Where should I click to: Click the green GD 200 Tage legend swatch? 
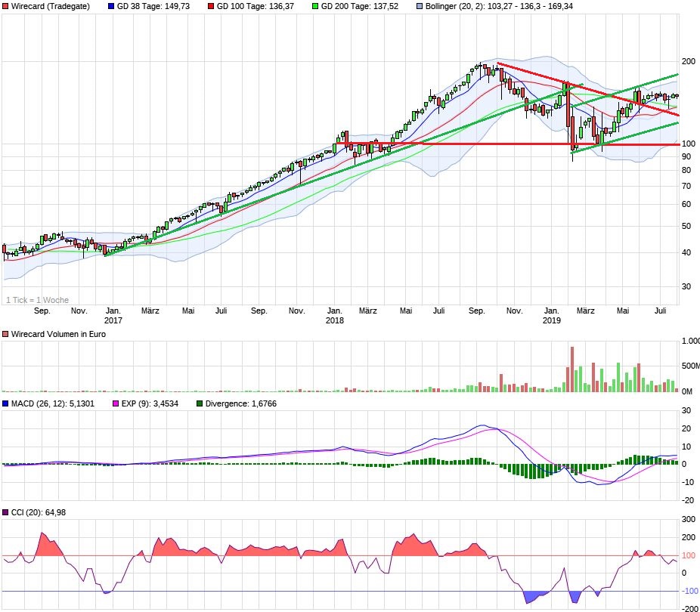(315, 6)
